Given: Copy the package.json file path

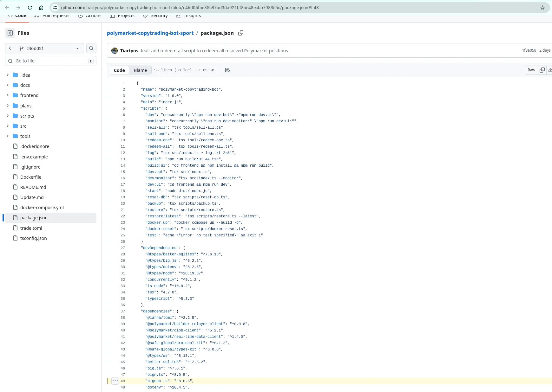Looking at the screenshot, I should tap(240, 33).
